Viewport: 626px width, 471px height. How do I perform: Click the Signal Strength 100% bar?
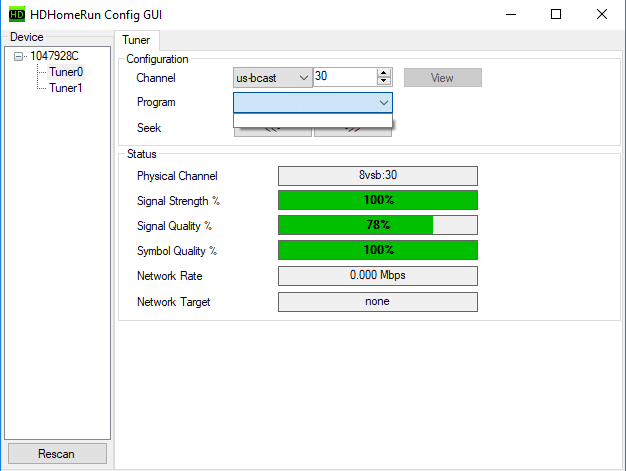378,200
